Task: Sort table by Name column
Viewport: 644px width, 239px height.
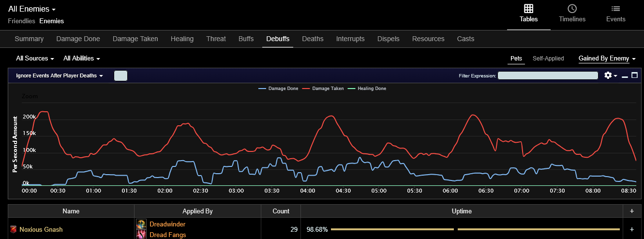Action: pyautogui.click(x=71, y=211)
